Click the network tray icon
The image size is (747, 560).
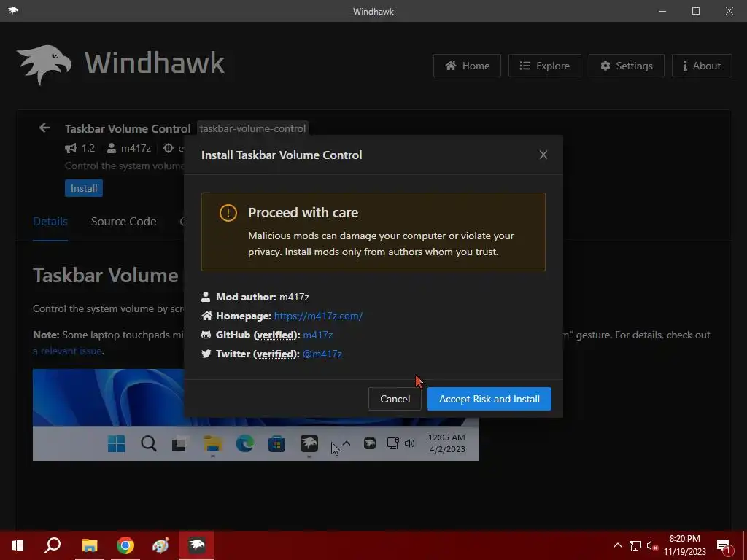pos(635,545)
